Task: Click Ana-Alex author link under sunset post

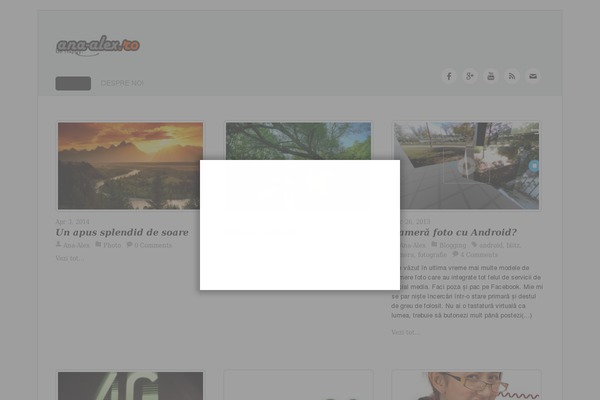Action: tap(76, 245)
